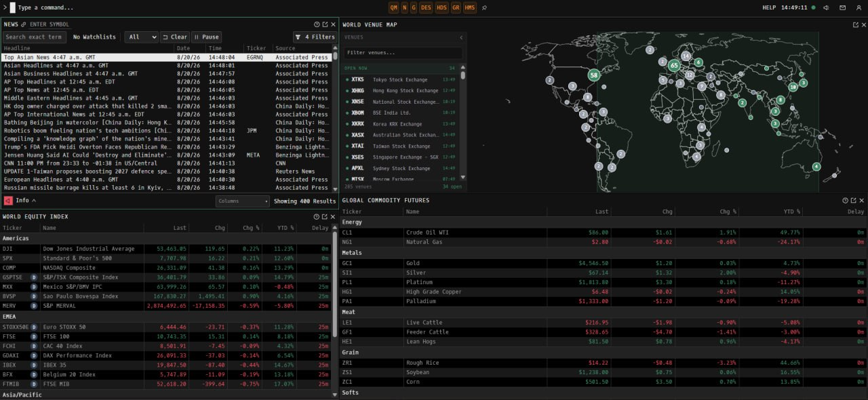Collapse the venues sidebar chevron
Screen dimensions: 868x400
point(461,37)
